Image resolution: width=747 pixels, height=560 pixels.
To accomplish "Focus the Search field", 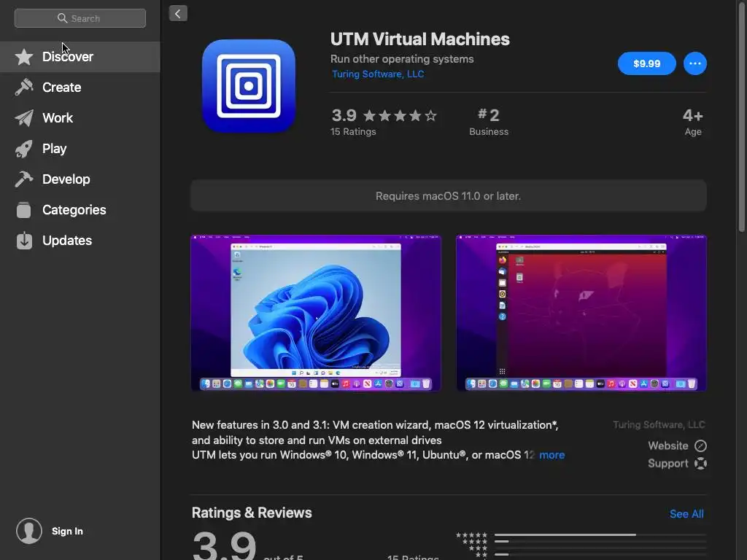I will click(x=80, y=18).
